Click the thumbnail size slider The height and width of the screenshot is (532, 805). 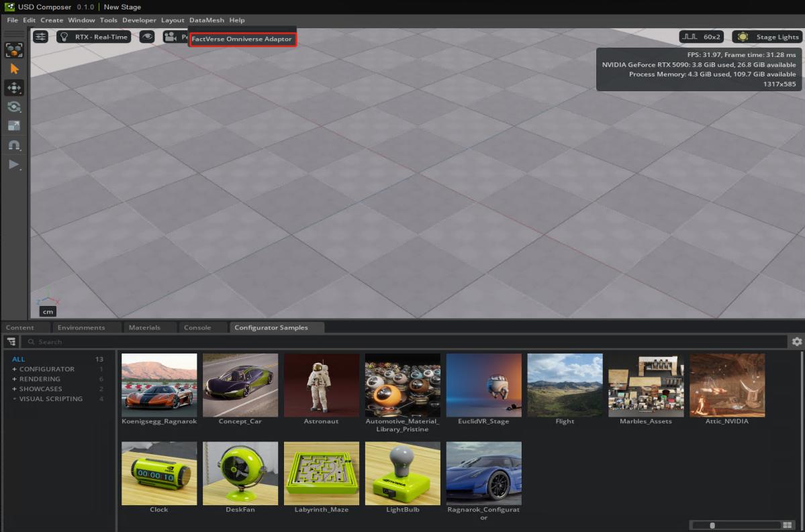point(736,525)
